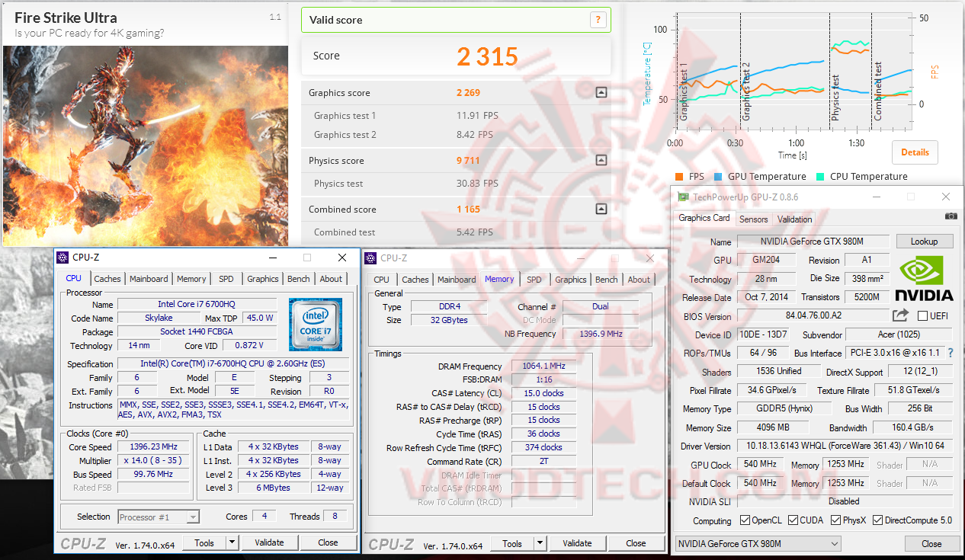Click the DRAM Frequency value 1064.1 MHz
Image resolution: width=965 pixels, height=560 pixels.
tap(544, 366)
